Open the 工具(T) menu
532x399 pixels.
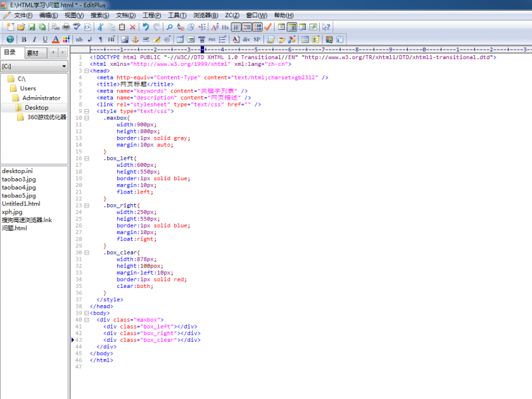click(x=177, y=15)
